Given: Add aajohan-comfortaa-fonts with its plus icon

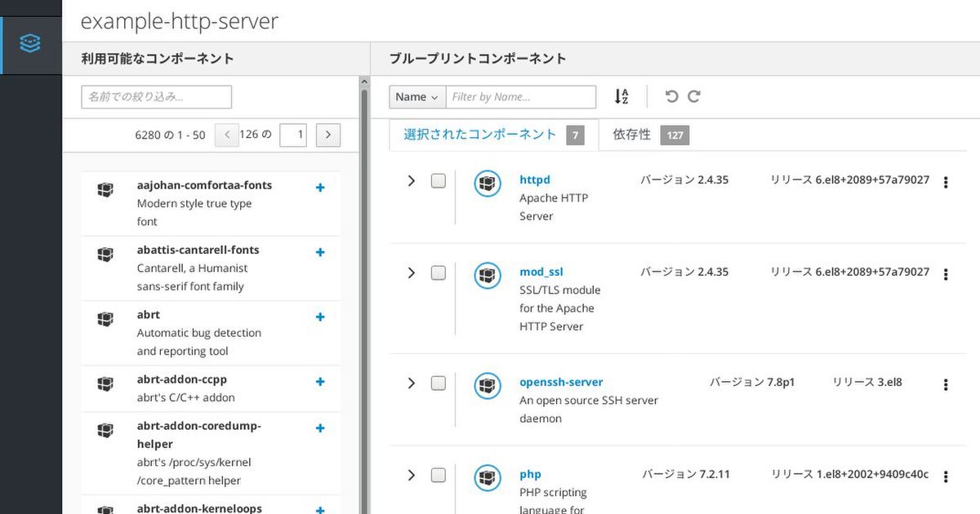Looking at the screenshot, I should click(320, 188).
